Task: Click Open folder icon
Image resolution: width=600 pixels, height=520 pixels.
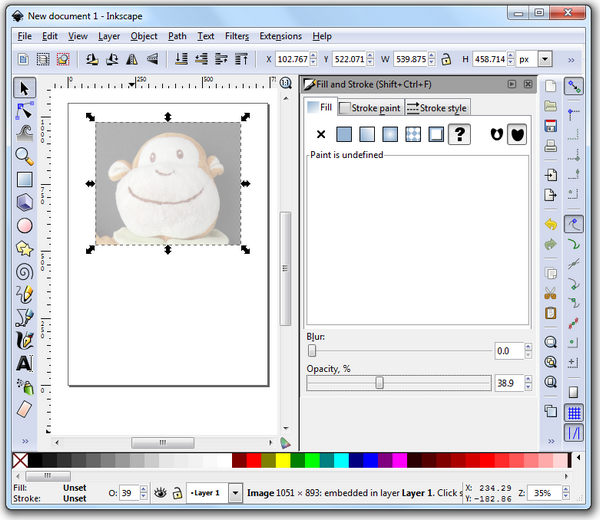Action: click(x=551, y=106)
